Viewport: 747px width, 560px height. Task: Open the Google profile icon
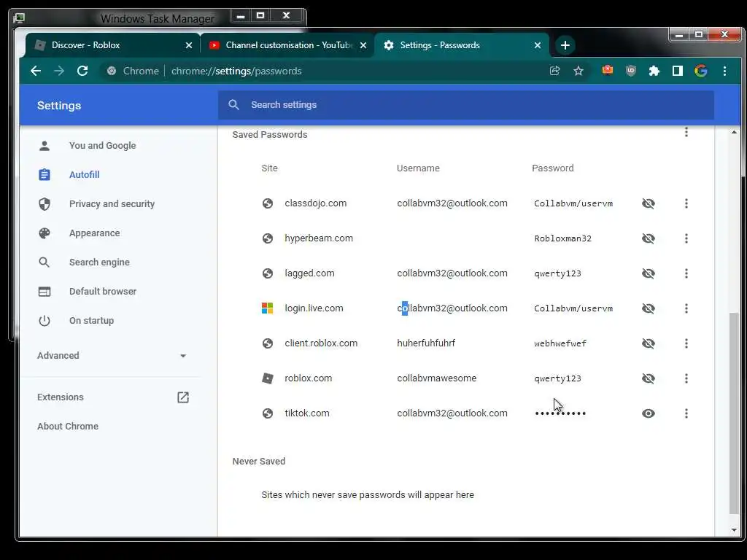coord(701,71)
